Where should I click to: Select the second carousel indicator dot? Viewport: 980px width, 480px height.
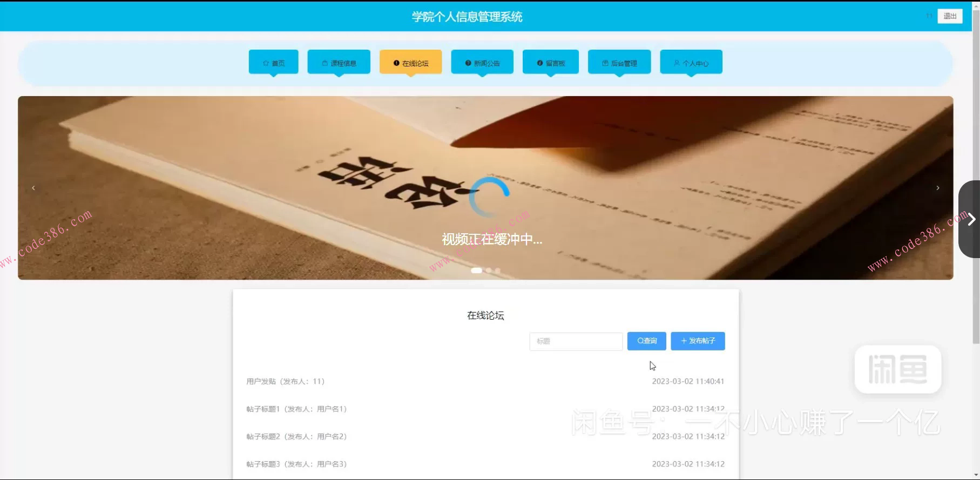pyautogui.click(x=489, y=271)
